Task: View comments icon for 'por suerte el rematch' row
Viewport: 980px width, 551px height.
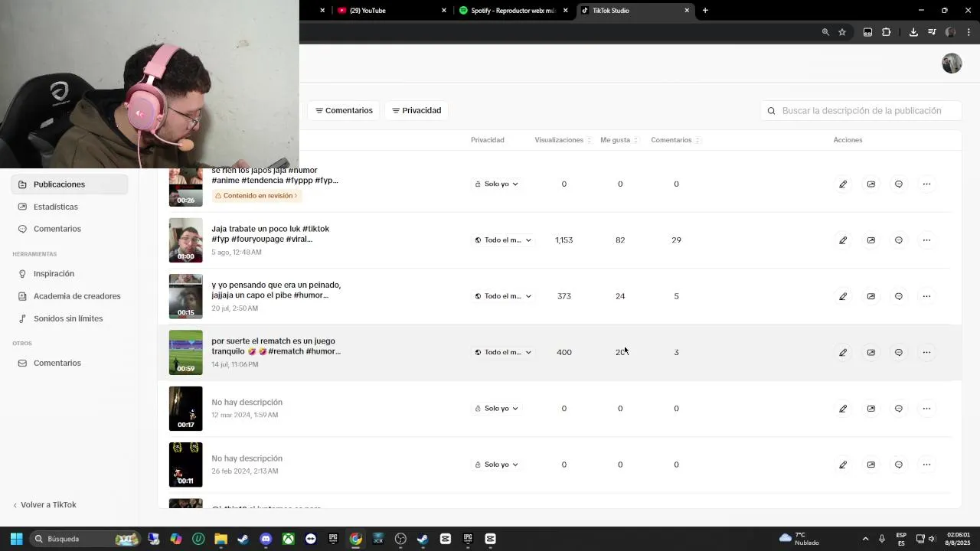Action: click(x=899, y=352)
